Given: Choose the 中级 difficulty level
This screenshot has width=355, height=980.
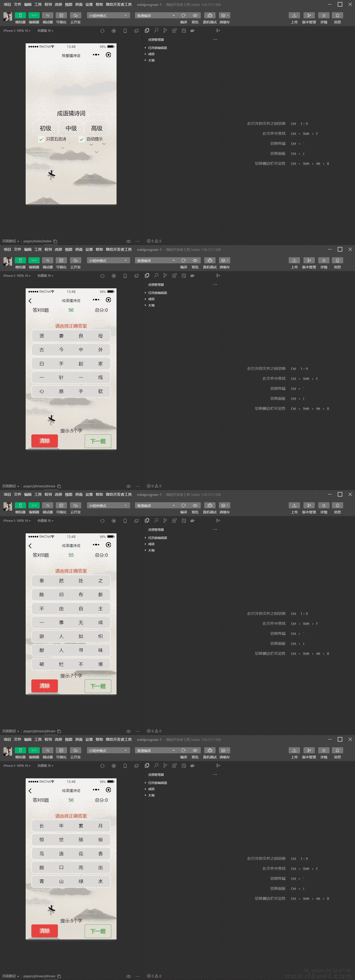Looking at the screenshot, I should click(x=71, y=128).
